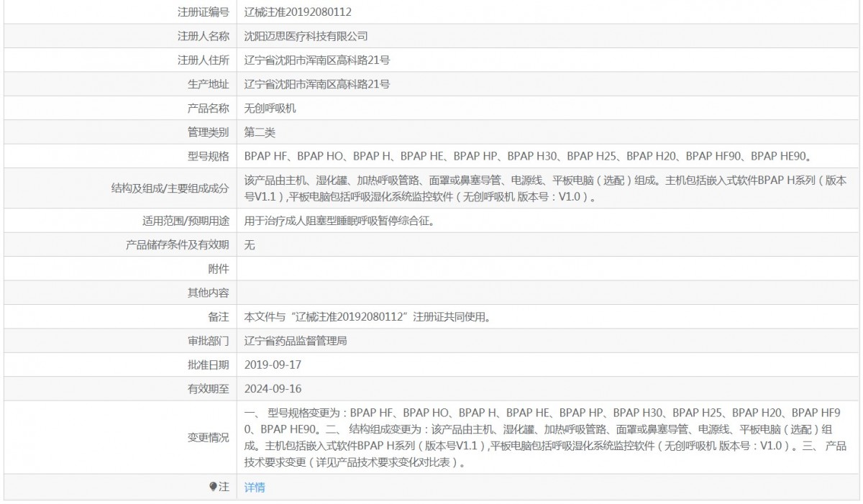863x504 pixels.
Task: Select management category value 第二类
Action: (x=260, y=132)
